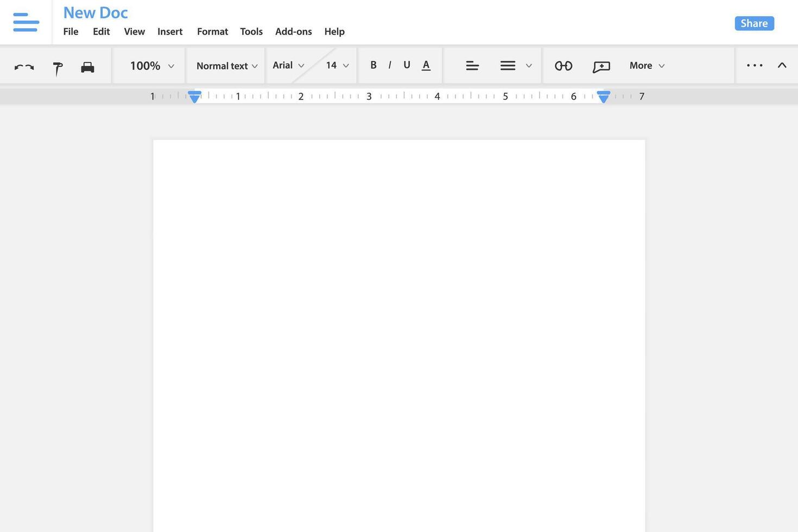Toggle italic formatting
The image size is (798, 532).
(390, 65)
